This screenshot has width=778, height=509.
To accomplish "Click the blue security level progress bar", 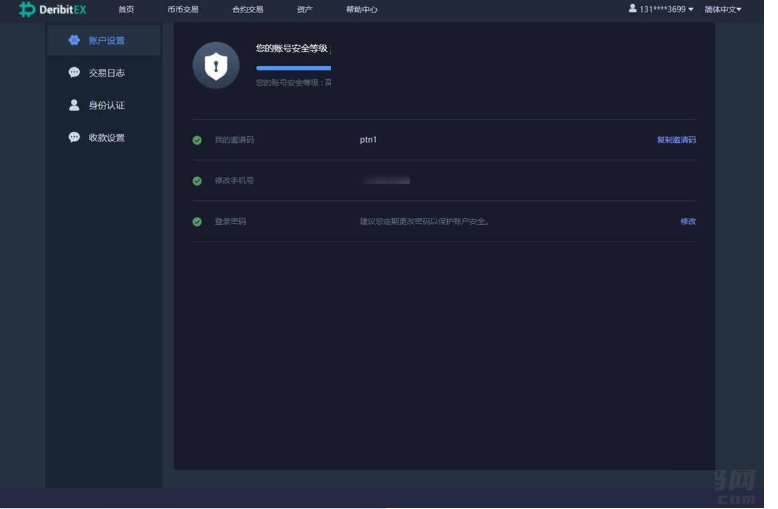I will point(294,68).
